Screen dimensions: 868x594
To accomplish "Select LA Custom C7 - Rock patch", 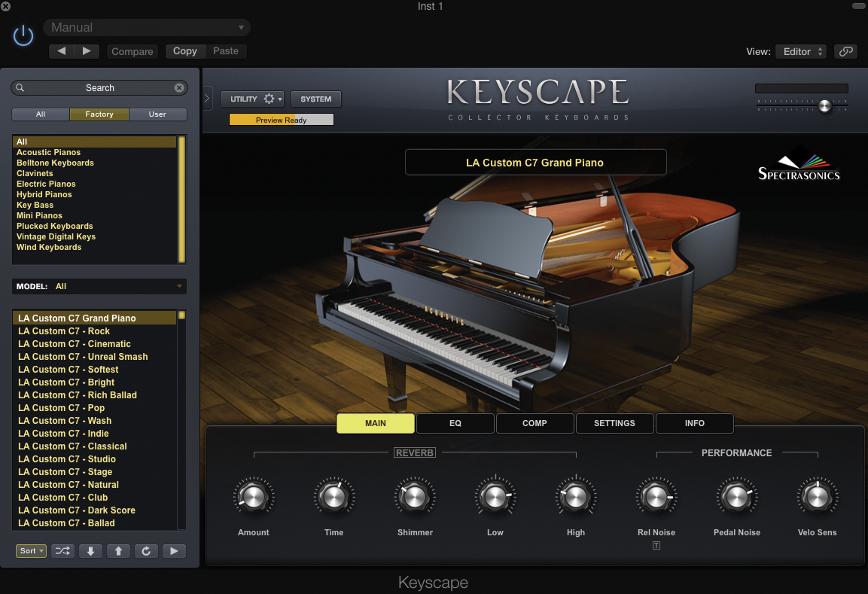I will [x=95, y=331].
